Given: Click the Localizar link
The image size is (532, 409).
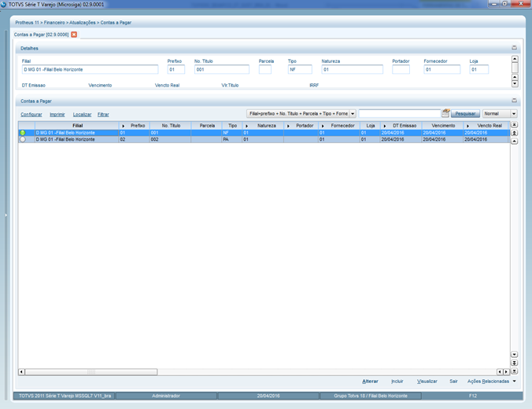Looking at the screenshot, I should click(x=82, y=114).
